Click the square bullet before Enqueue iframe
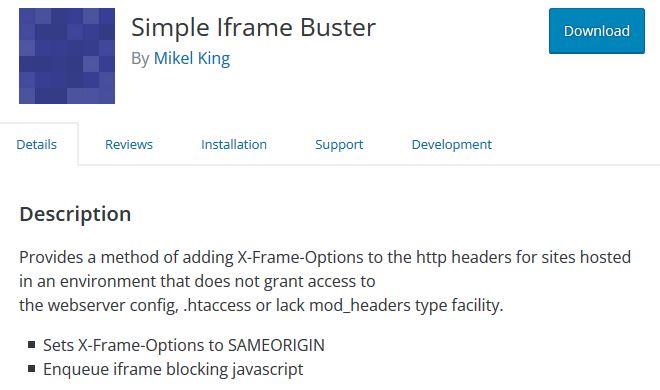Viewport: 660px width, 390px height. 32,369
